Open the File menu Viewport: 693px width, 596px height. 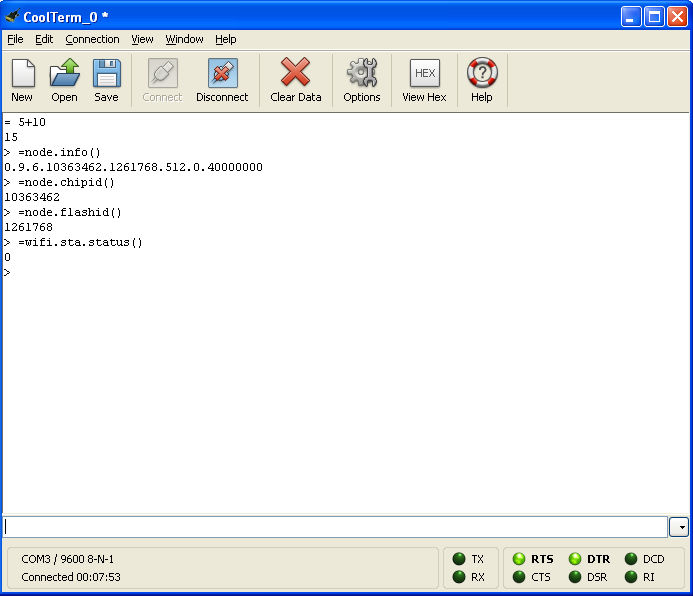pos(15,40)
